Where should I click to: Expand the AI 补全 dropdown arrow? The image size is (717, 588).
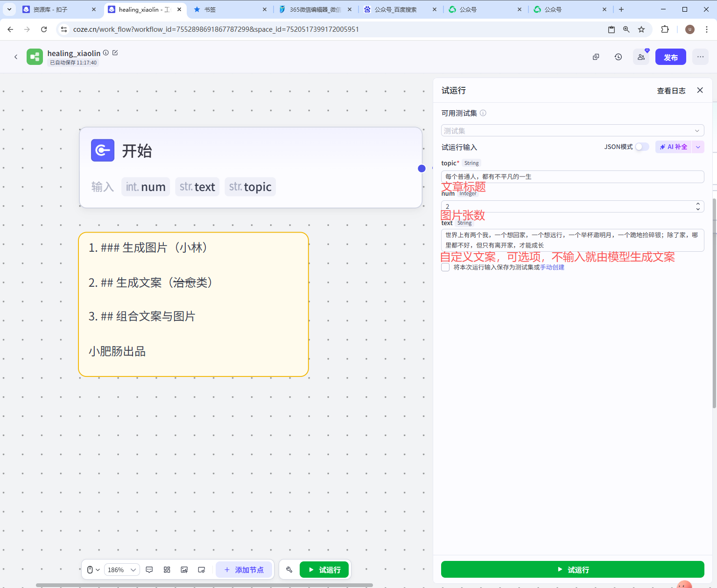[698, 147]
